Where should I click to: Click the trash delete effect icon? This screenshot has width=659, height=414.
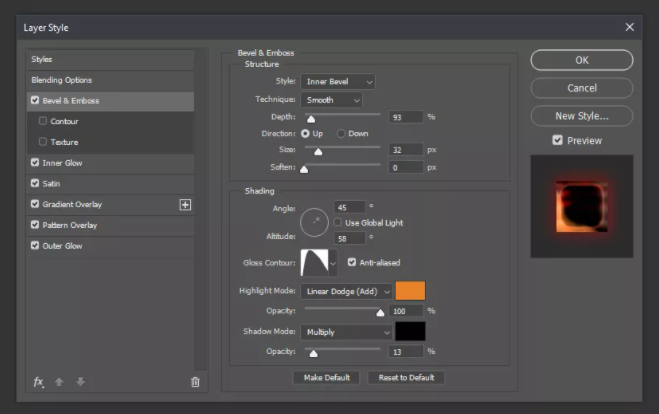195,382
